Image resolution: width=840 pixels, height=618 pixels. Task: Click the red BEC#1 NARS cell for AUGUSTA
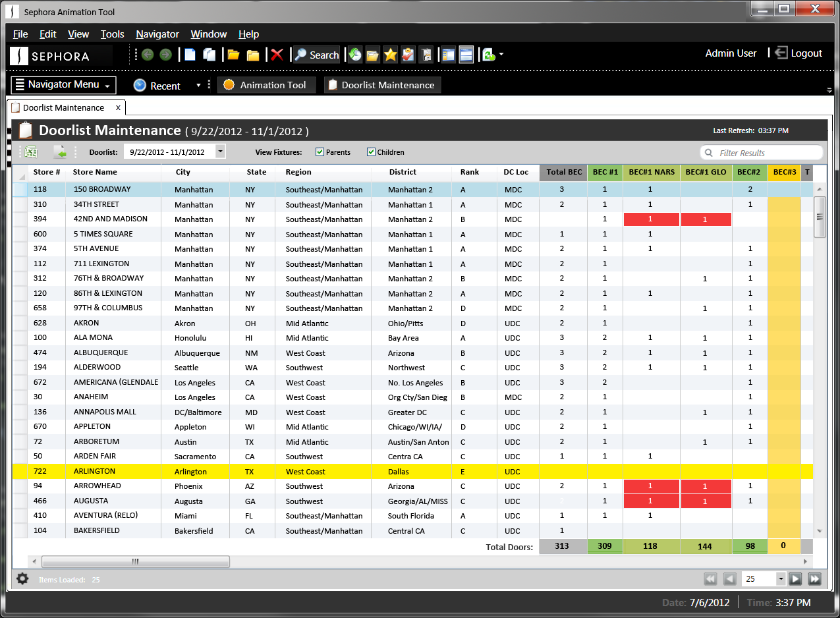click(x=652, y=501)
